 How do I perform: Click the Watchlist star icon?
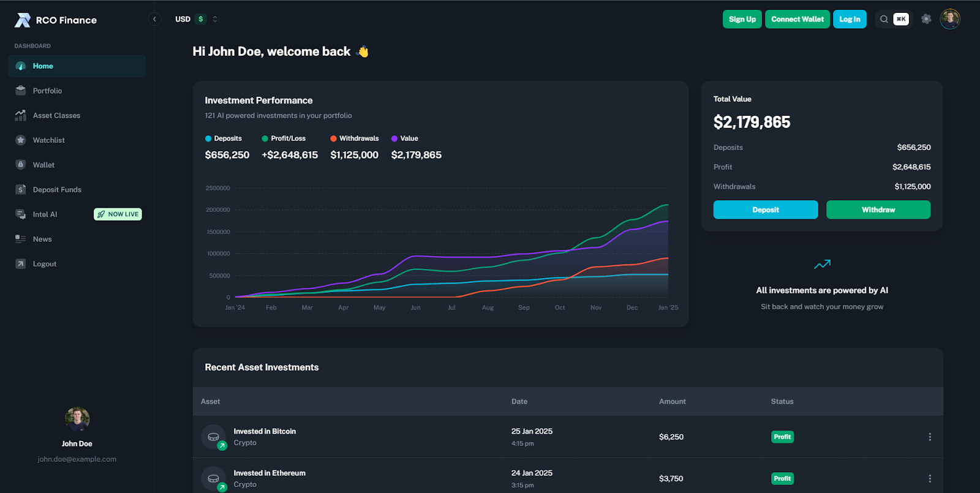[x=21, y=140]
